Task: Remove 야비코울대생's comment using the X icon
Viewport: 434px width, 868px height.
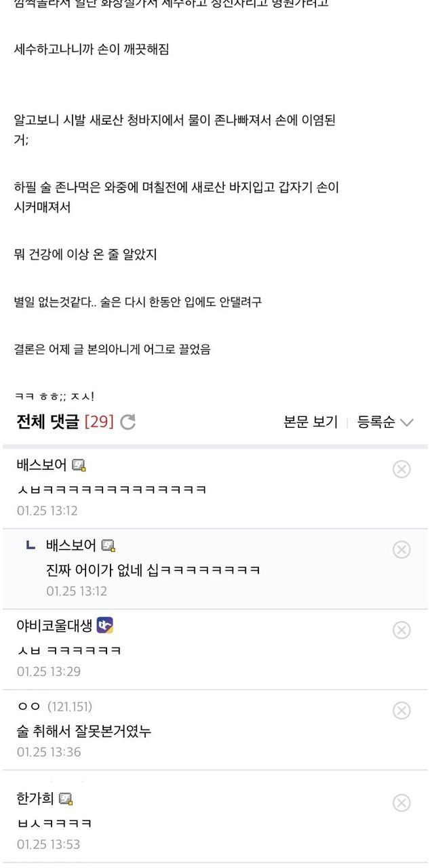Action: tap(401, 630)
